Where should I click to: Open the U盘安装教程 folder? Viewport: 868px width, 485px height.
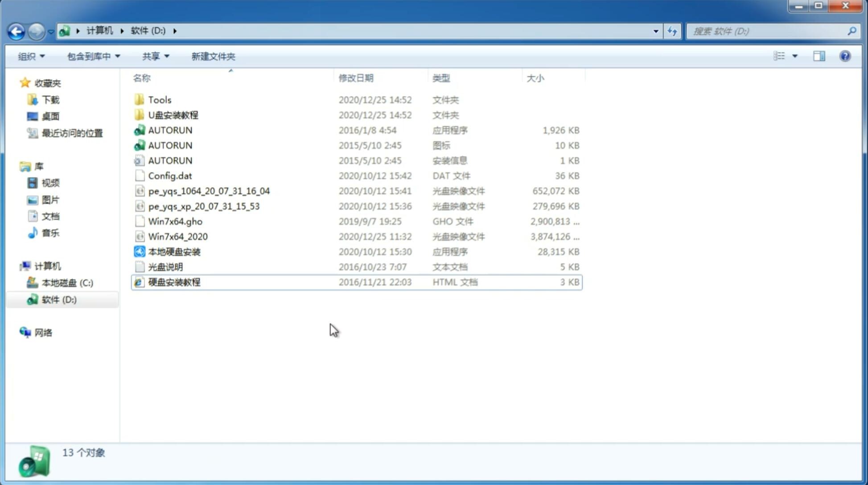(173, 115)
